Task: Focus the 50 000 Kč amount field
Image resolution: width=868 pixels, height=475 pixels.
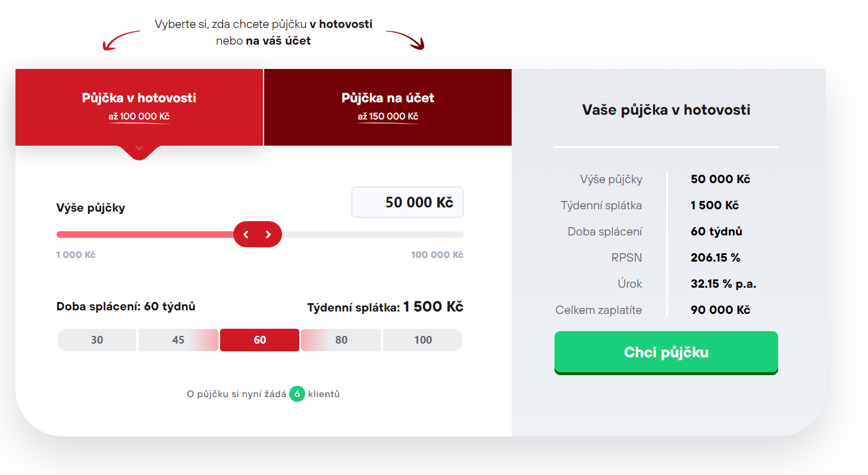Action: (x=408, y=203)
